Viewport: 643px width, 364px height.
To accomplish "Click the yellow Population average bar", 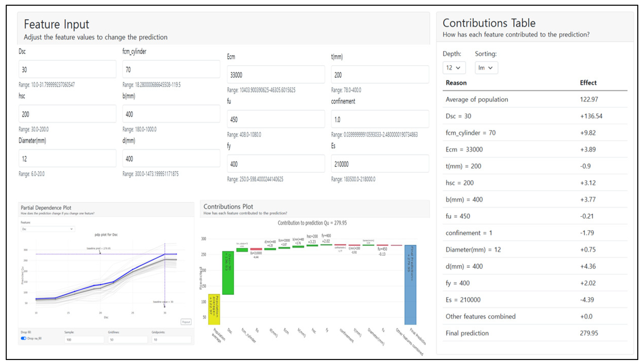I will [214, 309].
